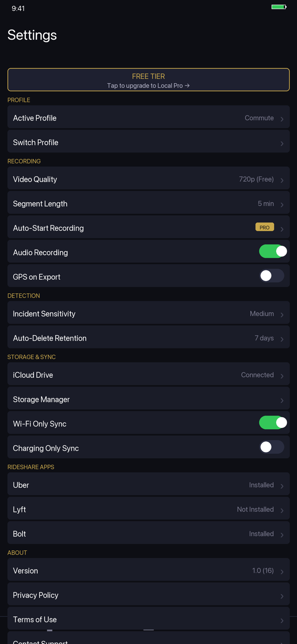
Task: Open Video Quality 720p options
Action: pyautogui.click(x=148, y=179)
